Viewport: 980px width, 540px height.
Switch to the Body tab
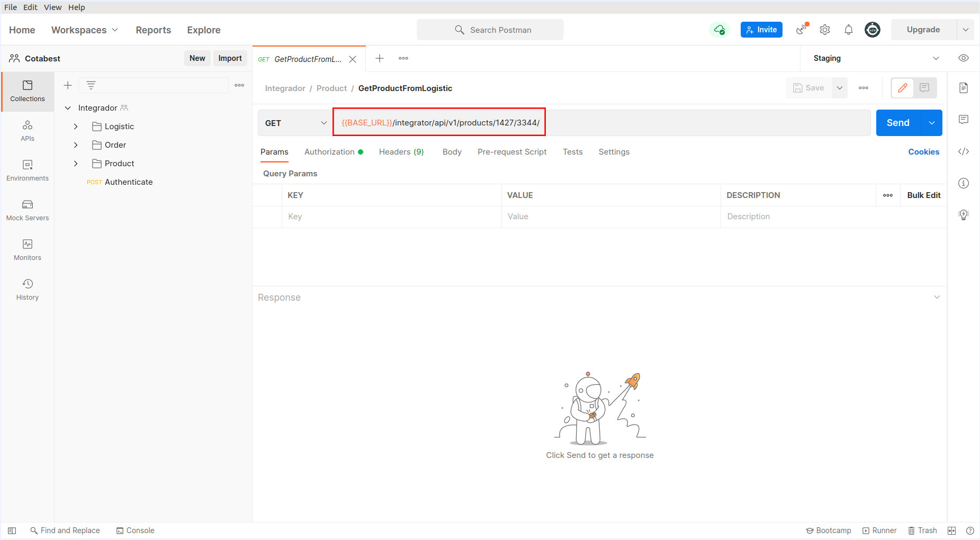pos(452,152)
